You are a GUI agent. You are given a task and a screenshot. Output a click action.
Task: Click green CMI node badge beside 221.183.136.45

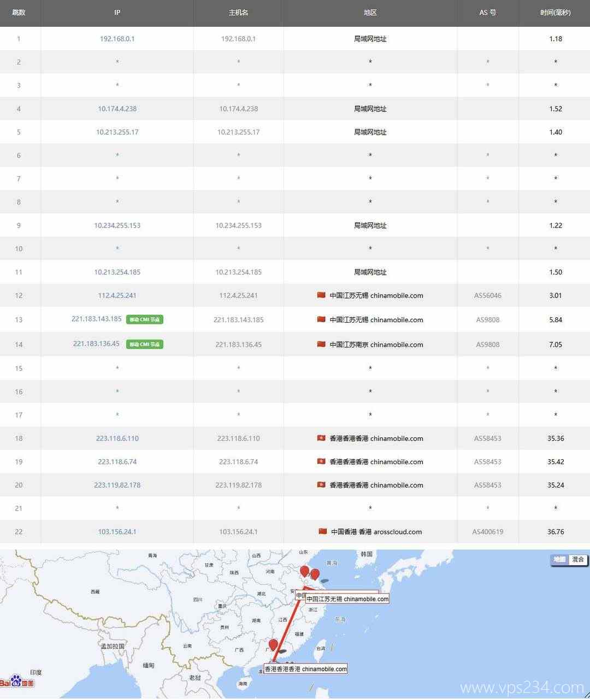pyautogui.click(x=145, y=344)
